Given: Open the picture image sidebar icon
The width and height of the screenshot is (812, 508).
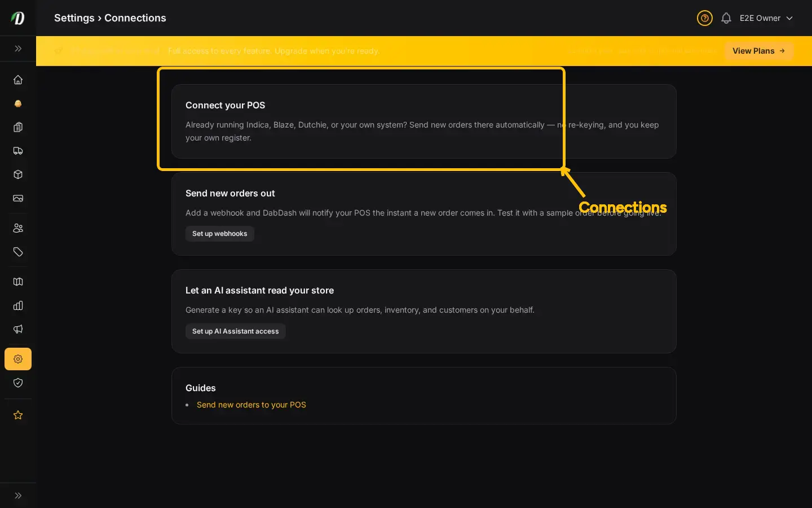Looking at the screenshot, I should 18,198.
